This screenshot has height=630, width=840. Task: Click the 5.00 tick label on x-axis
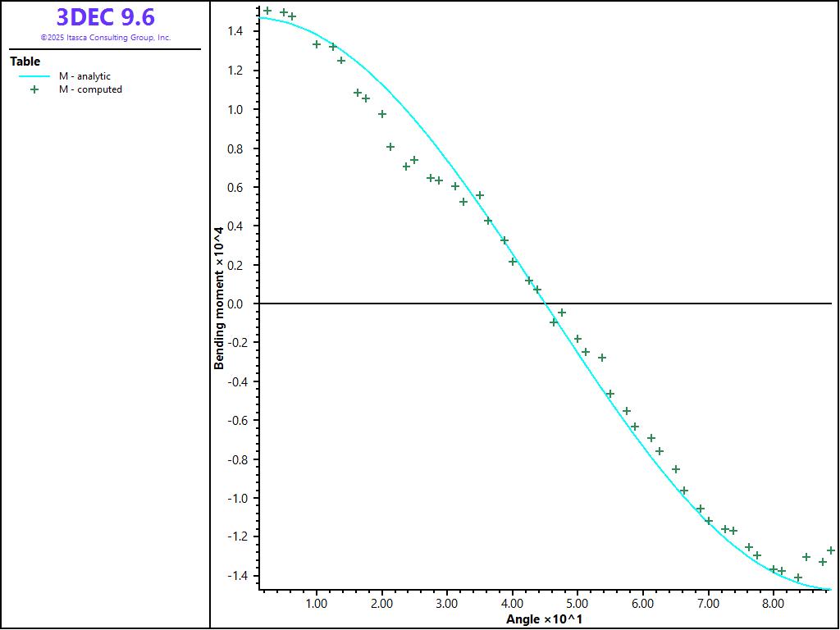(x=577, y=604)
